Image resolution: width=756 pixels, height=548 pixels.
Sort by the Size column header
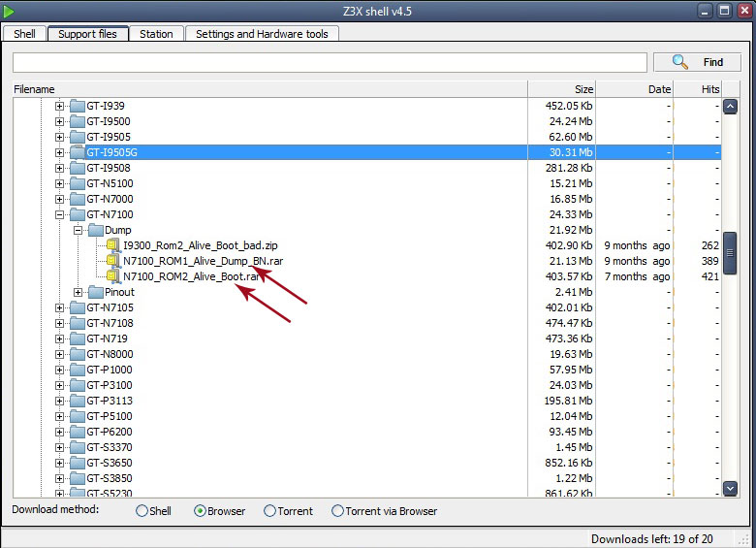(562, 89)
